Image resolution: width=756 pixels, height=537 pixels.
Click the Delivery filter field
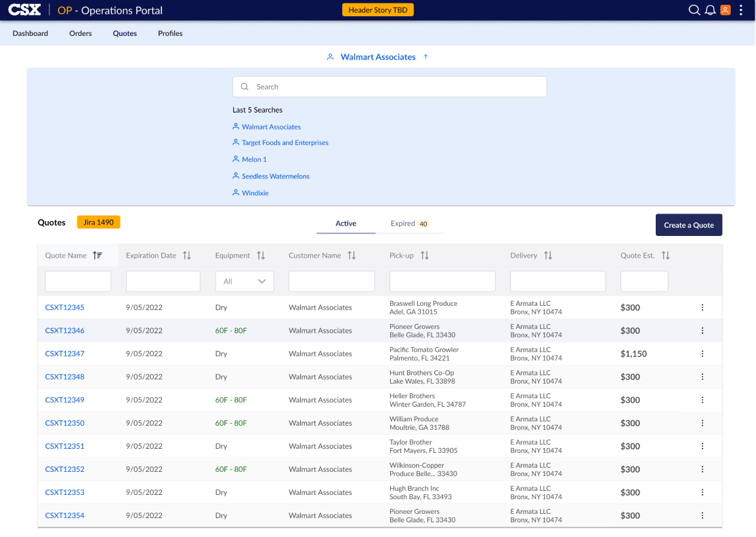558,281
